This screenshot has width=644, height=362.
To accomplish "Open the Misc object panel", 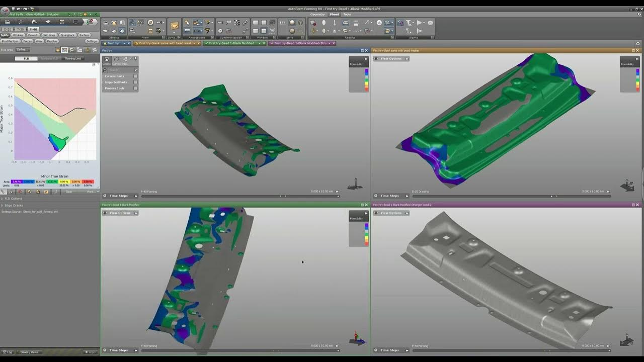I will point(125,61).
